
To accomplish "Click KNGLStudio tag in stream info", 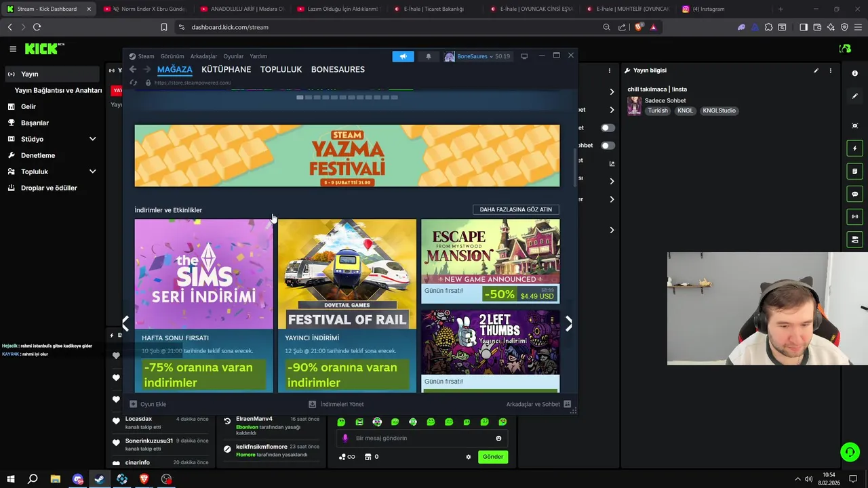I will pyautogui.click(x=719, y=110).
